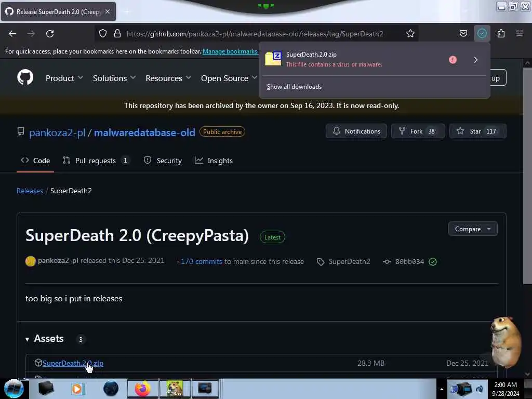Open the malwaredatabase-old repository link
This screenshot has width=532, height=399.
(144, 132)
